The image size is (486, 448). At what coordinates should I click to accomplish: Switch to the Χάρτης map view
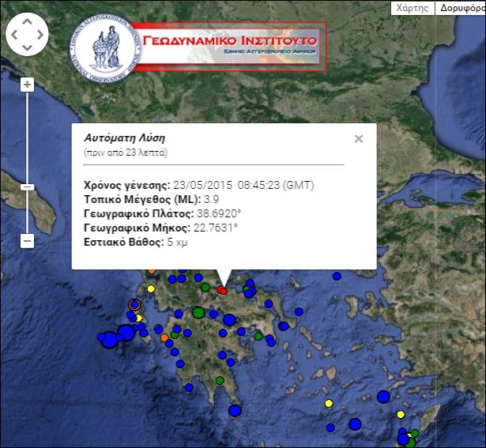coord(413,8)
